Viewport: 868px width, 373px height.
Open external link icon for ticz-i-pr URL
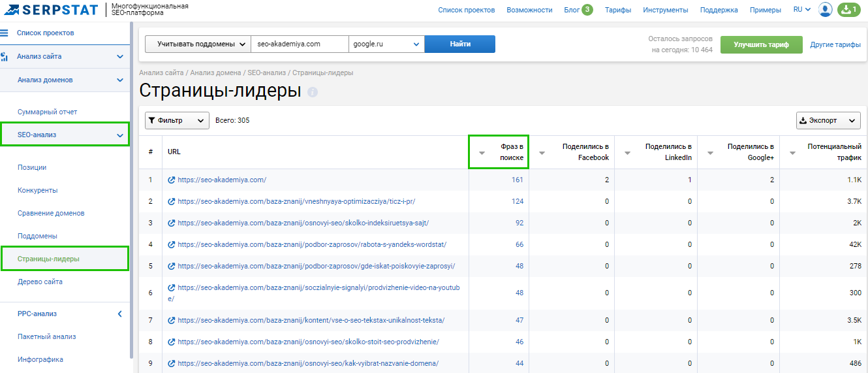(x=172, y=201)
